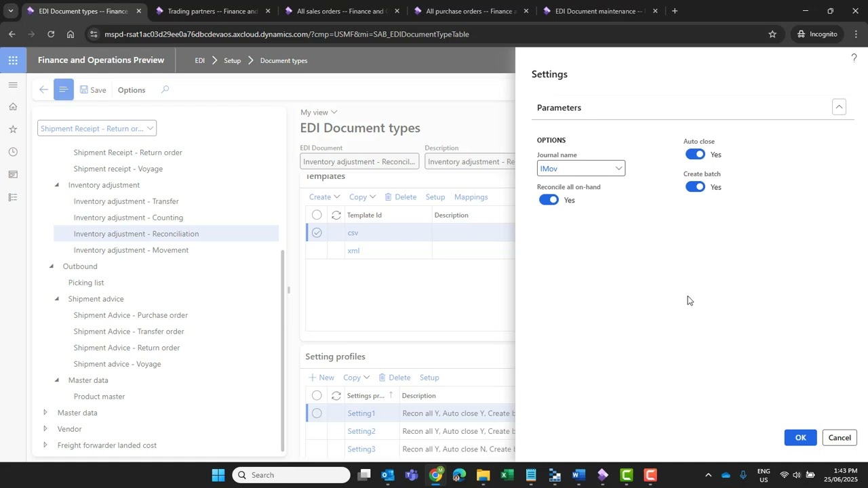The image size is (868, 488).
Task: Click the Windows taskbar Search box
Action: 292,475
